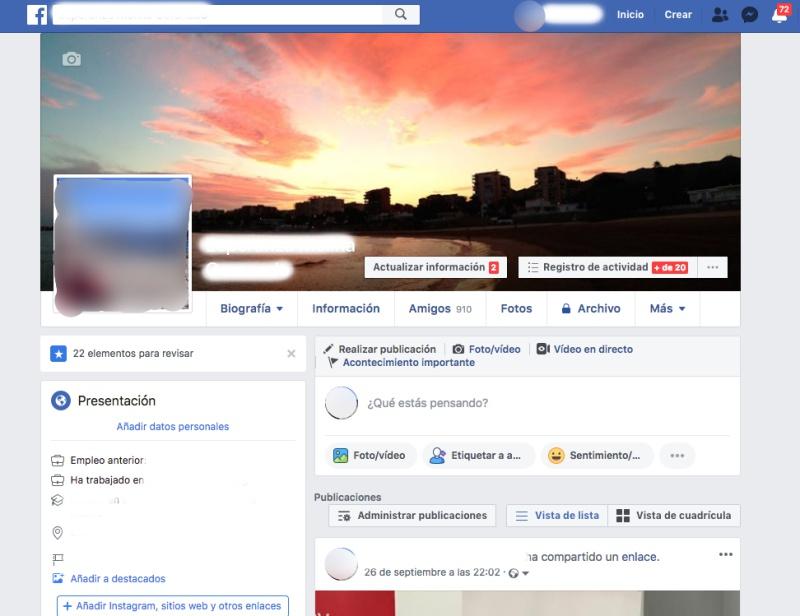Go to the Amigos tab
Screen dimensions: 800x616
point(439,309)
